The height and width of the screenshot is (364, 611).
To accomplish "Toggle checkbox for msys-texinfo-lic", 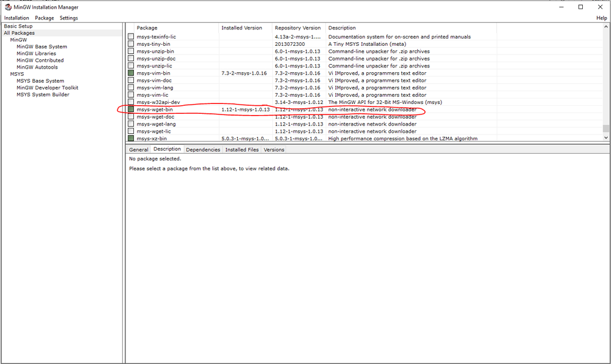I will tap(131, 36).
